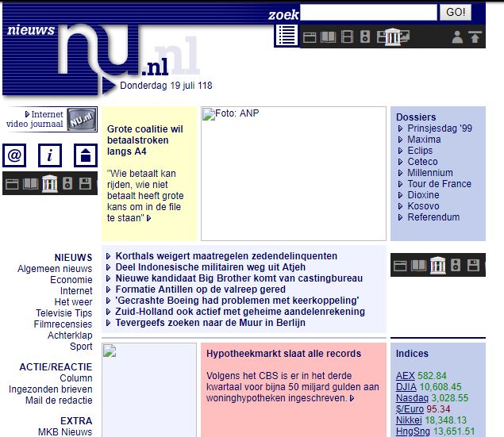
Task: Open the Achterklap section
Action: coord(70,335)
